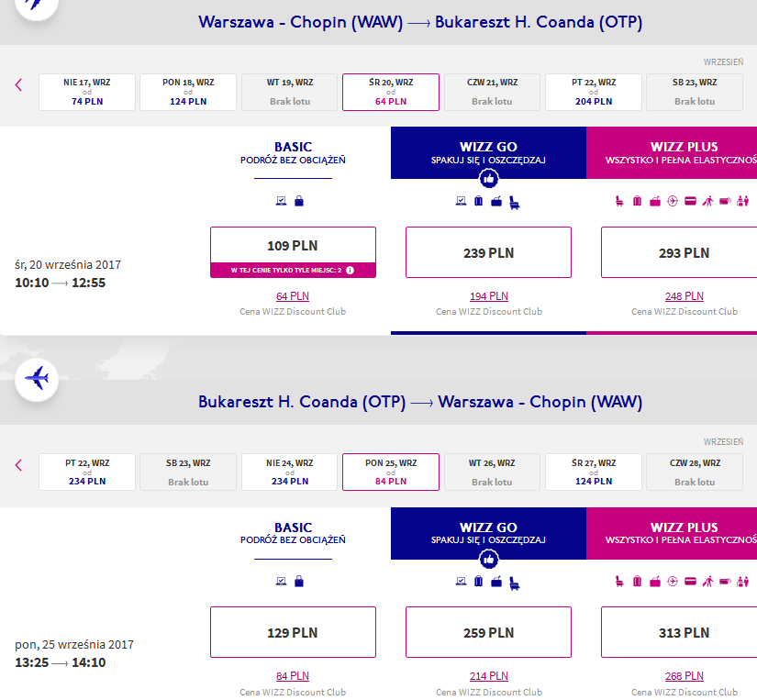Viewport: 757px width, 700px height.
Task: Click online check-in laptop icon under outbound BASIC
Action: click(x=281, y=201)
